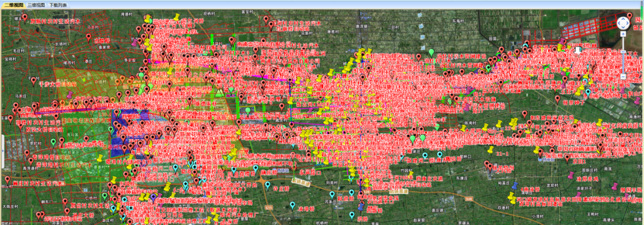
Task: Zoom out with the minus button
Action: (623, 76)
